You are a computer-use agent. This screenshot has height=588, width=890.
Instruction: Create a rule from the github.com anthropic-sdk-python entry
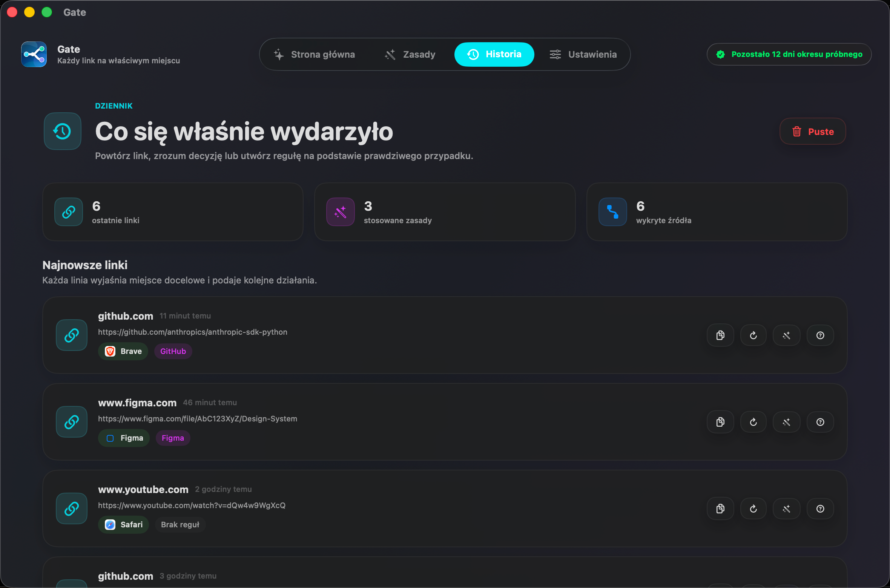[787, 335]
